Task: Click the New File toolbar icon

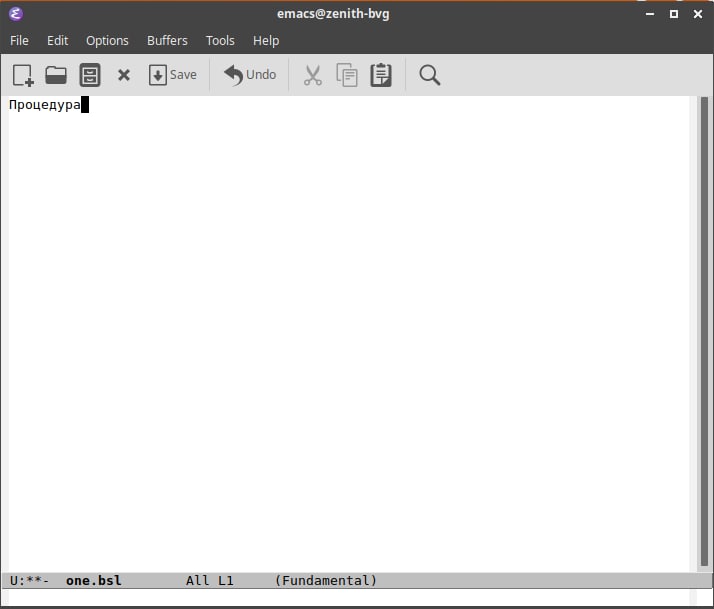Action: pos(23,75)
